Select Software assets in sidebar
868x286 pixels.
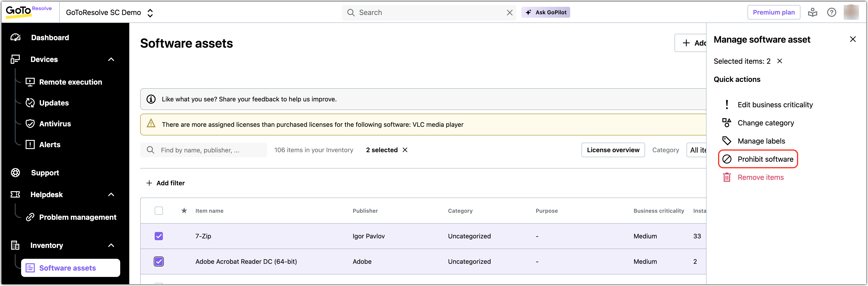[70, 268]
